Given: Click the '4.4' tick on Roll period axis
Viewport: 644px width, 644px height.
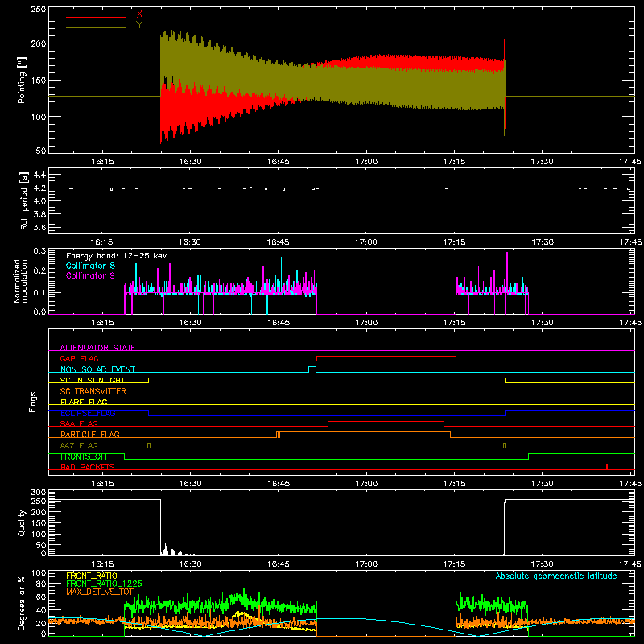Looking at the screenshot, I should coord(39,175).
